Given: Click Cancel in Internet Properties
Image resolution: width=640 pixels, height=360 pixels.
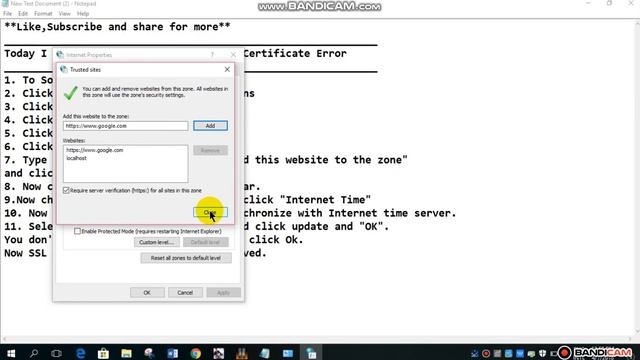Looking at the screenshot, I should [x=185, y=293].
